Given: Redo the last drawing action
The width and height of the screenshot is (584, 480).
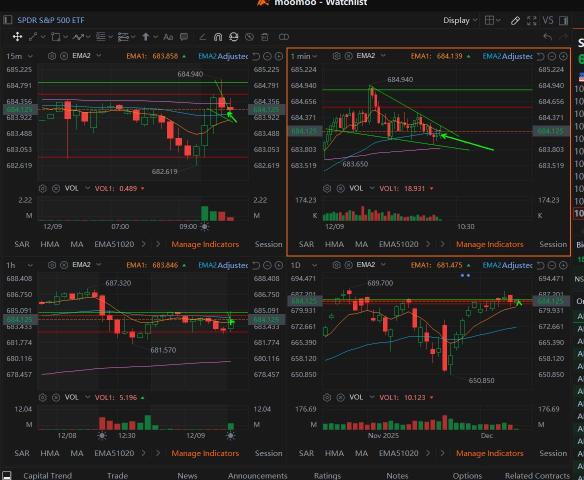Looking at the screenshot, I should pos(563,36).
